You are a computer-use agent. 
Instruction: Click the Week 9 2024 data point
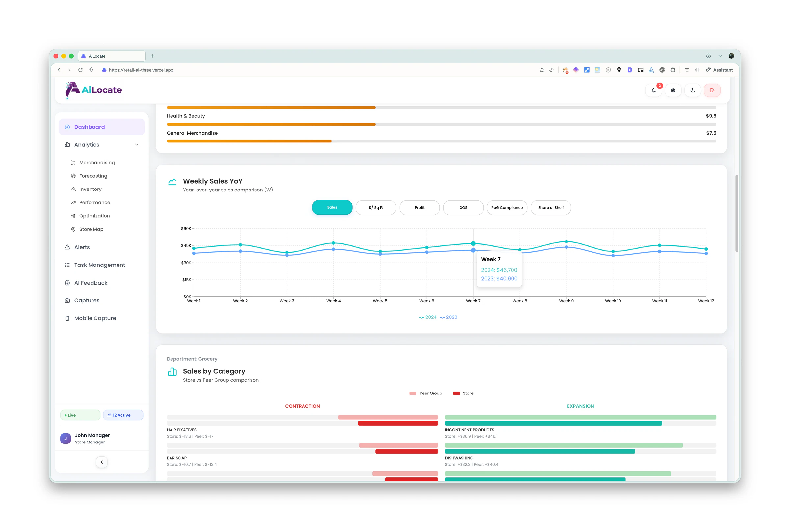pos(566,242)
